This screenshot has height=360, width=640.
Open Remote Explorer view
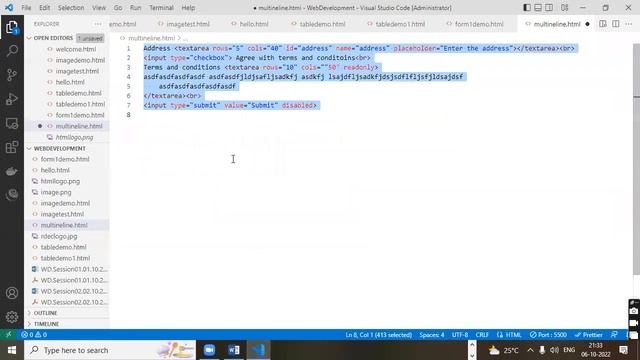12,123
